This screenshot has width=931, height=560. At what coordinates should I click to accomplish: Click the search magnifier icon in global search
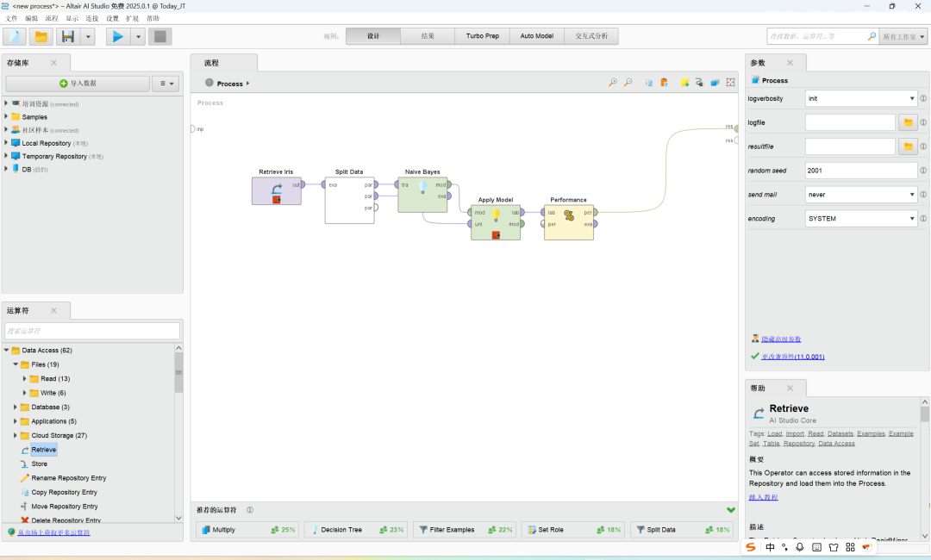coord(872,36)
